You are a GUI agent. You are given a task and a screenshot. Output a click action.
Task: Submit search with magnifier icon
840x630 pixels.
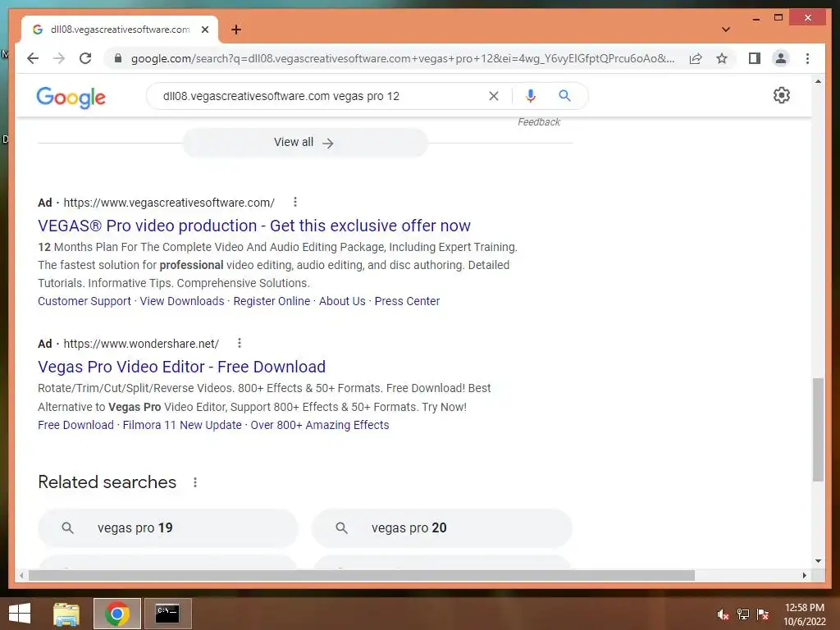[x=564, y=96]
